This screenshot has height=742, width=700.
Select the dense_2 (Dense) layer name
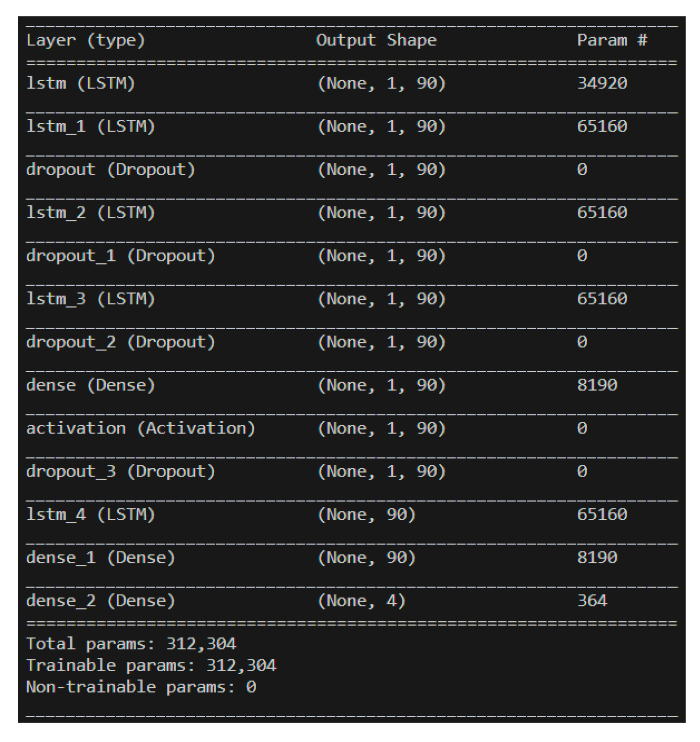(x=100, y=600)
